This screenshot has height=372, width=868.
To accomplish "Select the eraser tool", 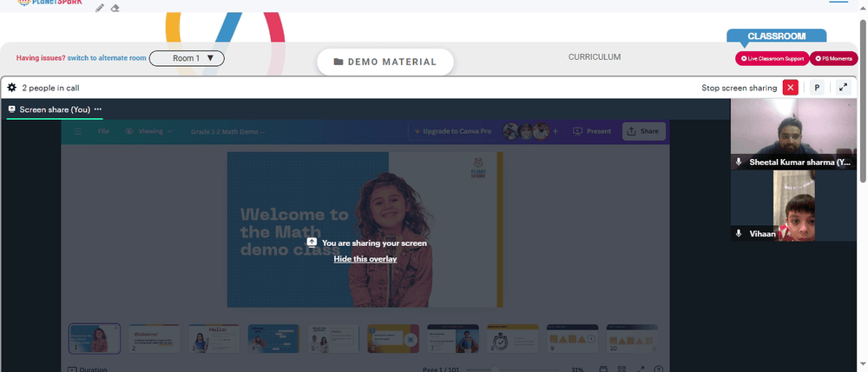I will 115,8.
